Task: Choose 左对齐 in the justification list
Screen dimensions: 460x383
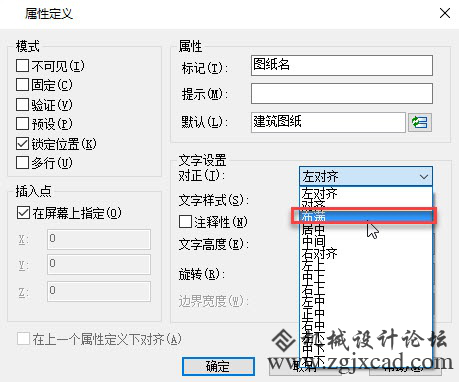Action: [x=366, y=194]
